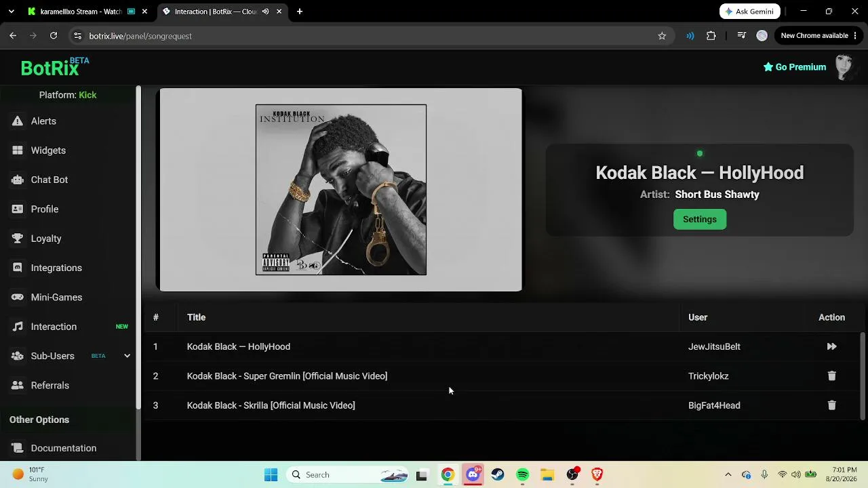Remove the Skrilla song request
Image resolution: width=868 pixels, height=488 pixels.
point(831,405)
